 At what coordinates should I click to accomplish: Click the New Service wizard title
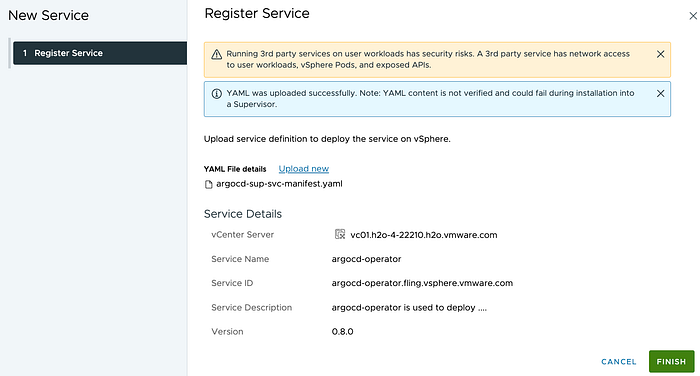point(49,16)
